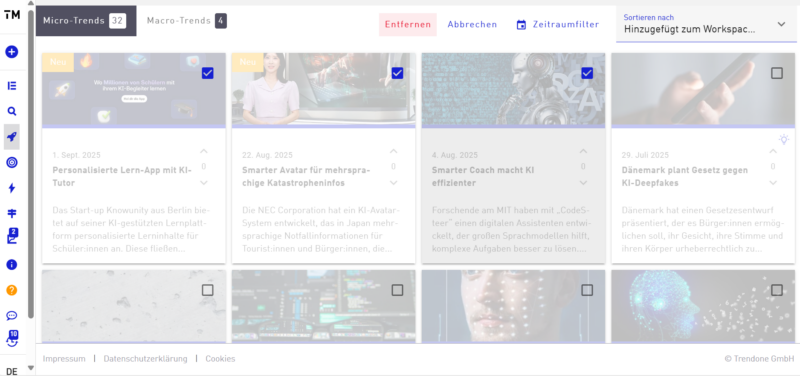Screen dimensions: 800x376
Task: Click the lightbulb icon on Dänemark card
Action: (x=783, y=139)
